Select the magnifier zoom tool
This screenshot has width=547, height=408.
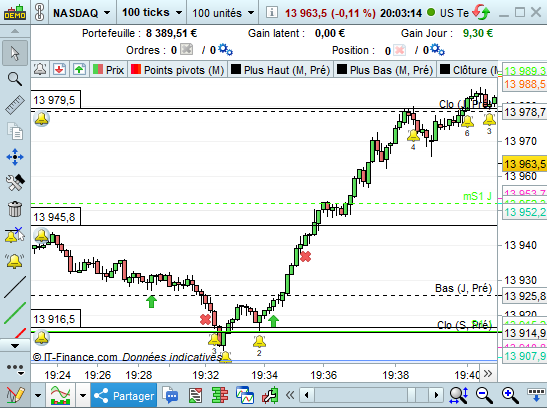[x=15, y=79]
